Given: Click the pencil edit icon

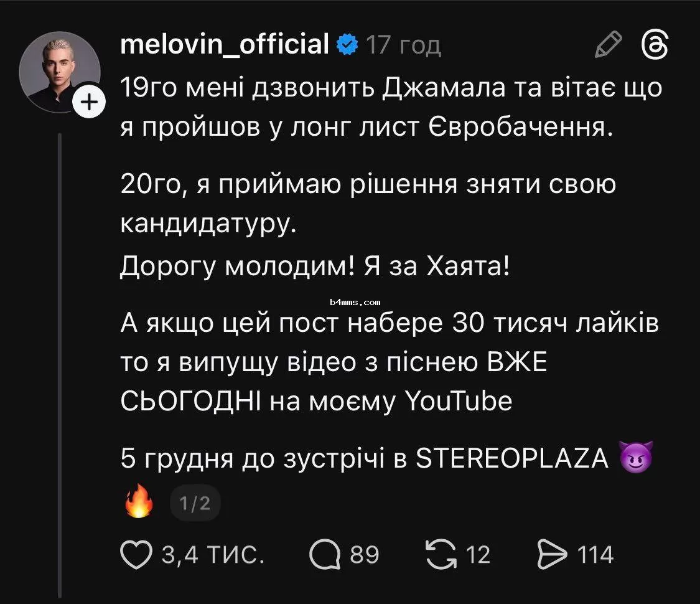Looking at the screenshot, I should tap(608, 44).
